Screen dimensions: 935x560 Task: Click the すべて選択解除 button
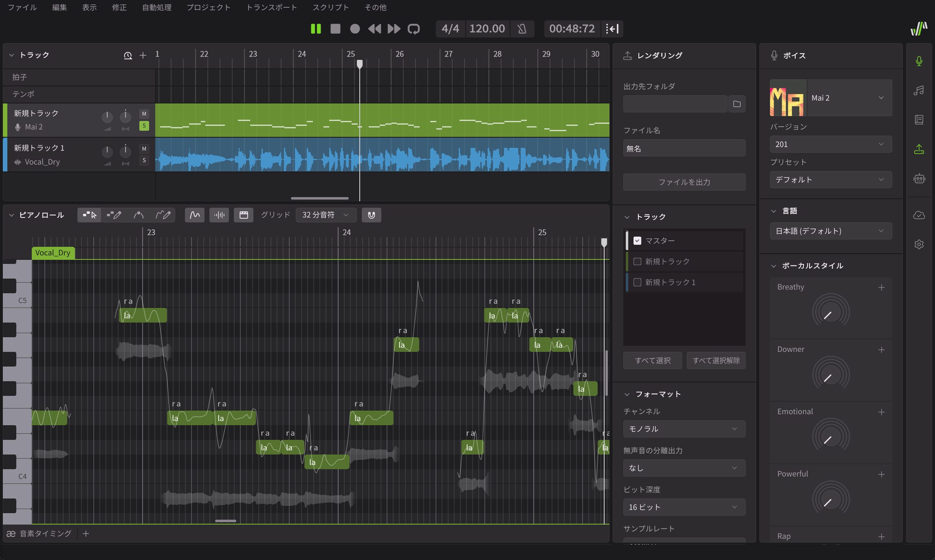pos(716,360)
